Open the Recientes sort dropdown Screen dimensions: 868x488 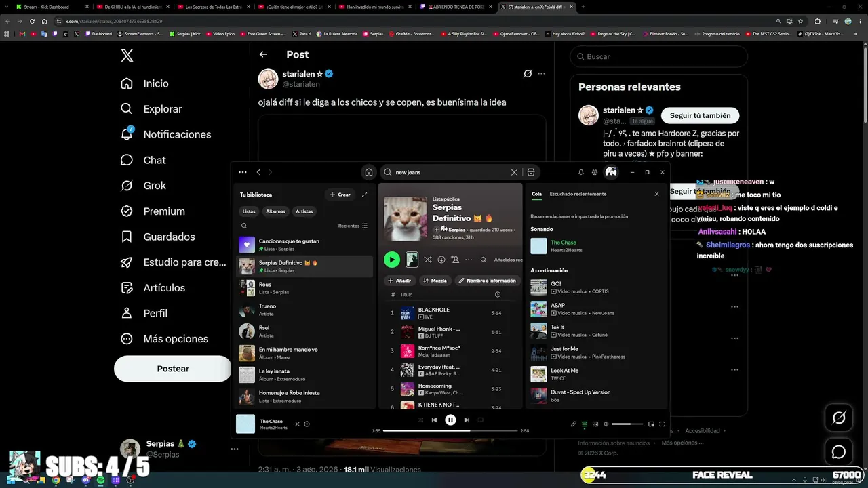click(x=353, y=226)
